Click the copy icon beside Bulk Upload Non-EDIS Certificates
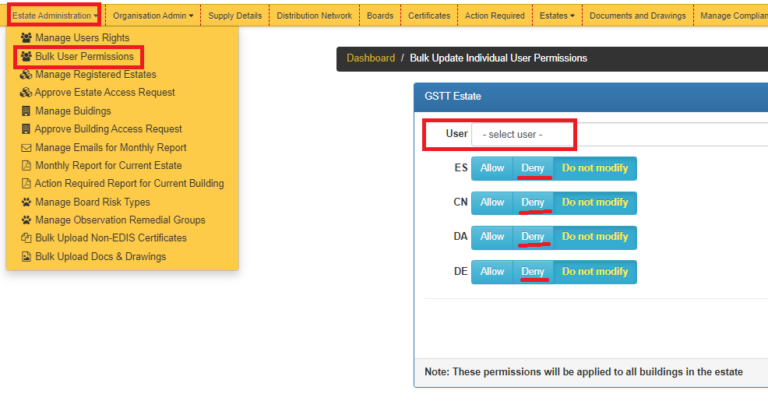 click(x=26, y=238)
